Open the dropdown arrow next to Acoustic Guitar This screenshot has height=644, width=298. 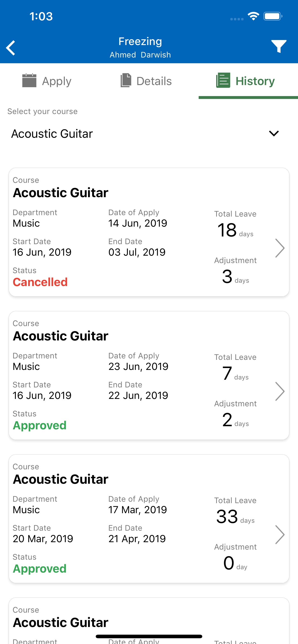click(274, 133)
